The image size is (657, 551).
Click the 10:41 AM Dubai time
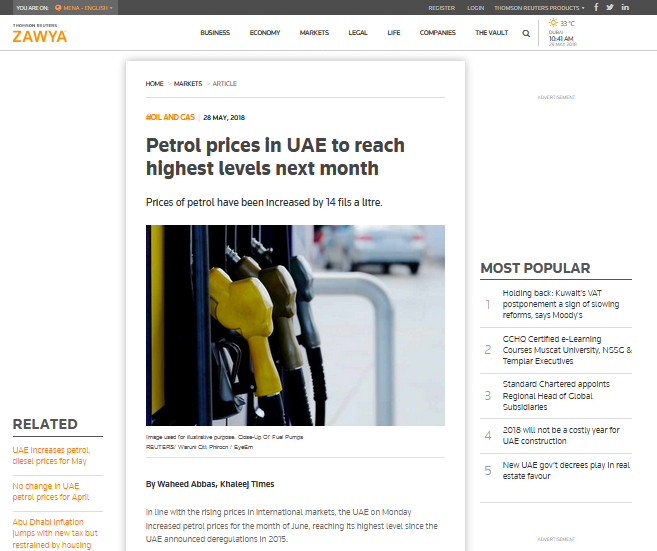(561, 39)
